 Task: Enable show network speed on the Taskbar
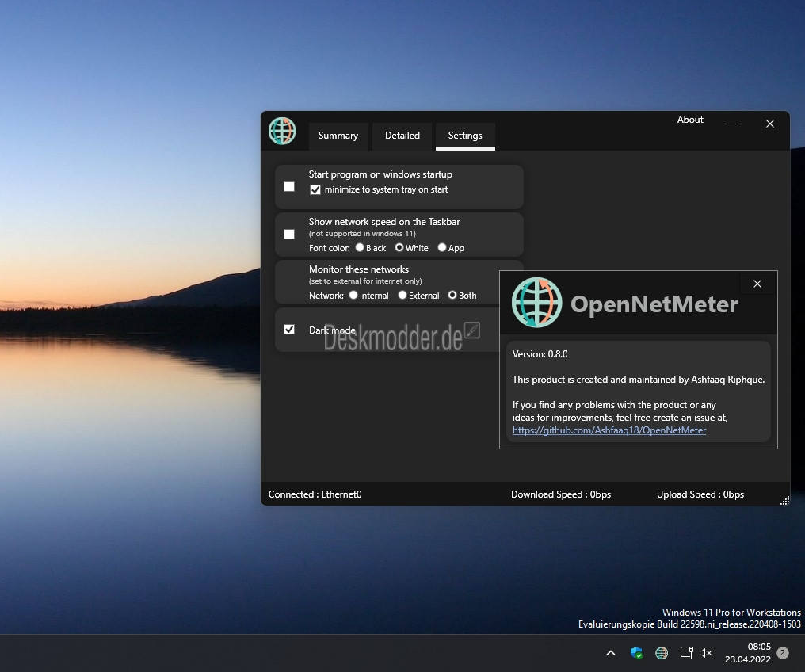coord(289,234)
